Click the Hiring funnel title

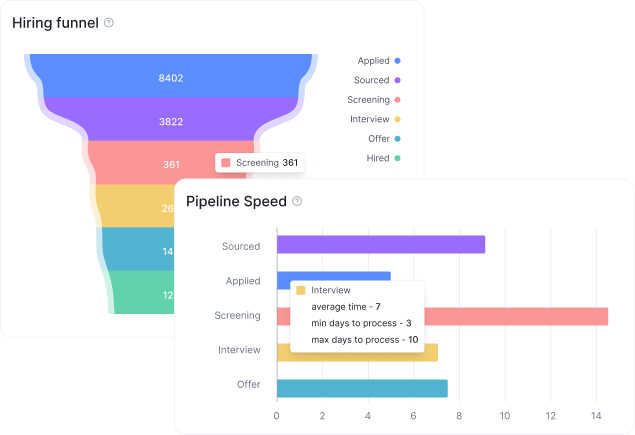55,22
